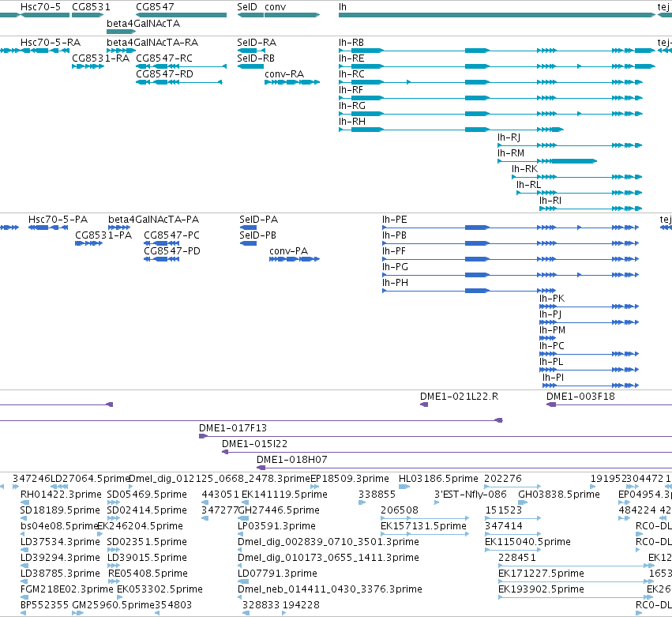Viewport: 672px width, 617px height.
Task: Select transcript Ih-RI
Action: pos(550,201)
